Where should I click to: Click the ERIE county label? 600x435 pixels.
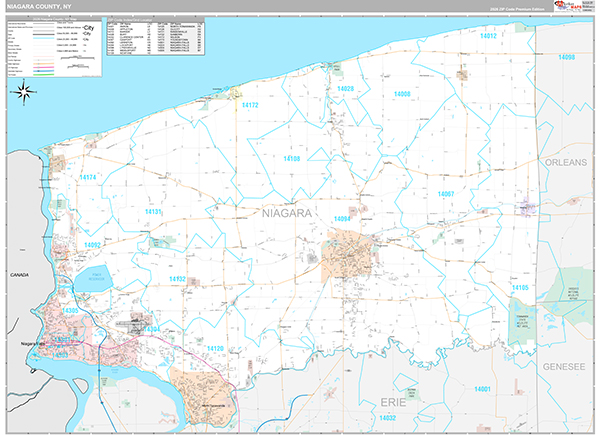point(393,400)
